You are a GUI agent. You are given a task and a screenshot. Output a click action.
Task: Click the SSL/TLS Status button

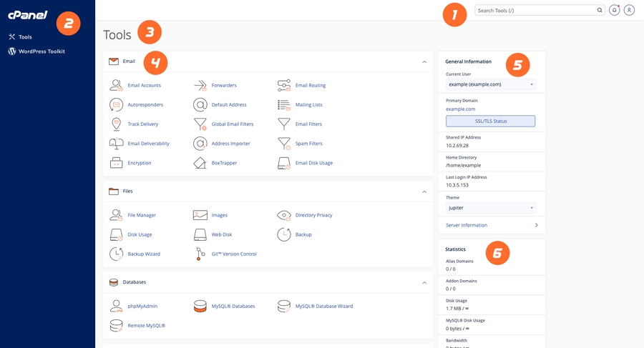(x=490, y=121)
